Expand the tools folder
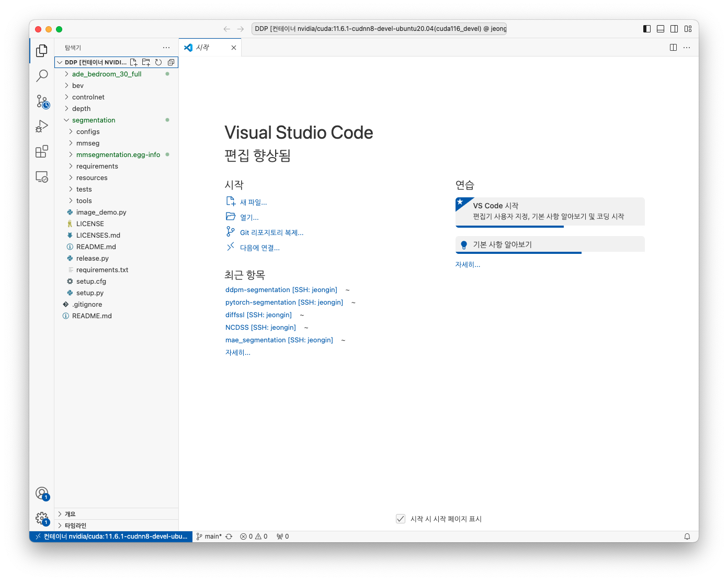This screenshot has width=728, height=581. 116,200
